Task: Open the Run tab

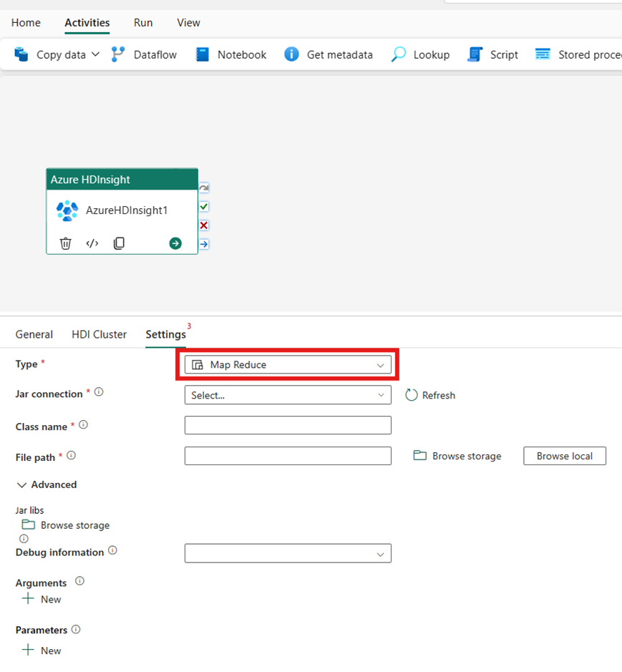Action: [143, 23]
